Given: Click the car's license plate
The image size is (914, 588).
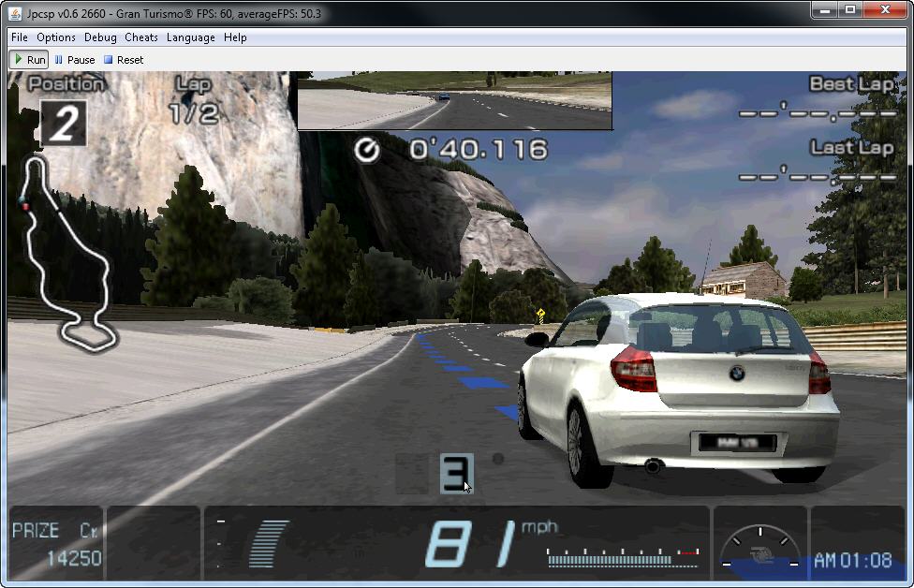Looking at the screenshot, I should pyautogui.click(x=737, y=443).
